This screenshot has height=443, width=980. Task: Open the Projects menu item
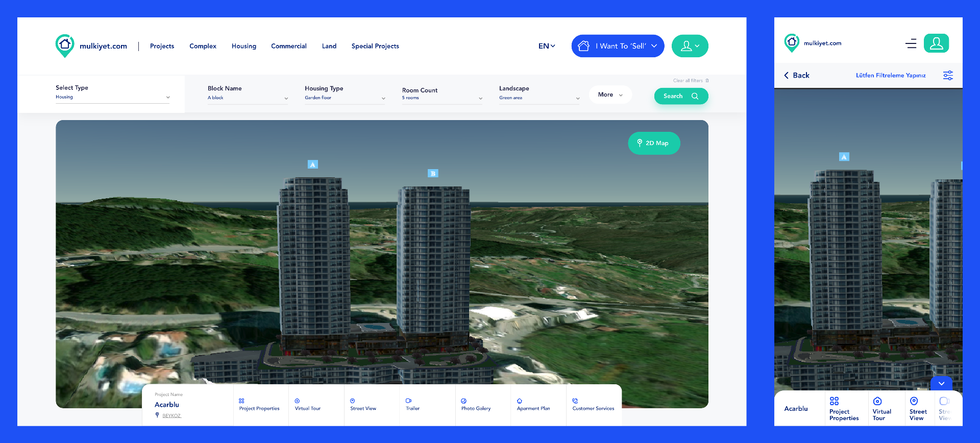[x=162, y=46]
